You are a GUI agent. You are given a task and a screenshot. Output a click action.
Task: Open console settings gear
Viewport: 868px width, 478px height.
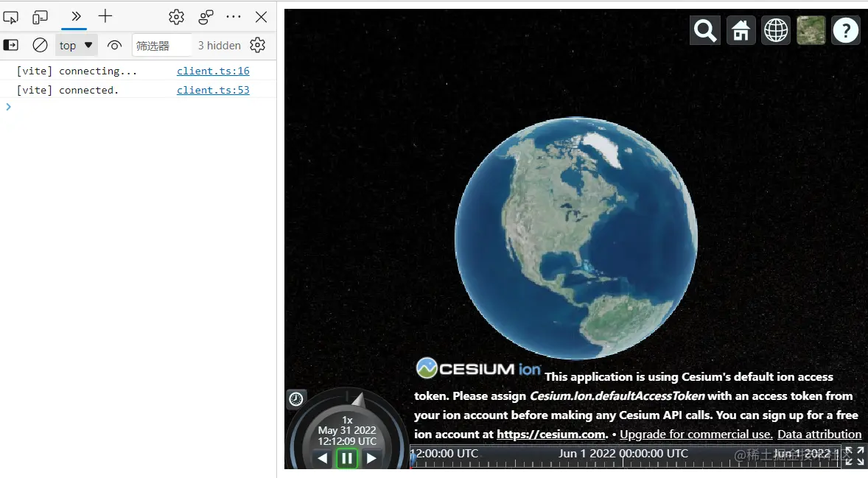pyautogui.click(x=257, y=45)
